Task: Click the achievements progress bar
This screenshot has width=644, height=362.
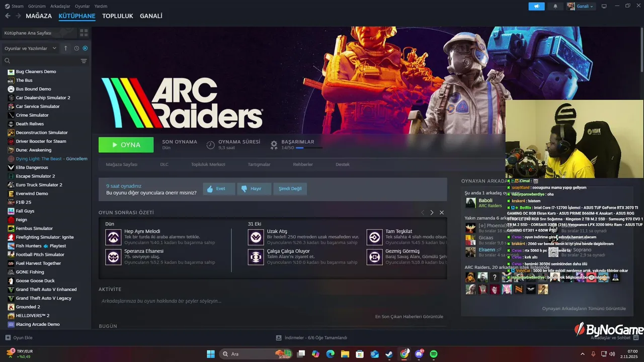Action: 309,148
